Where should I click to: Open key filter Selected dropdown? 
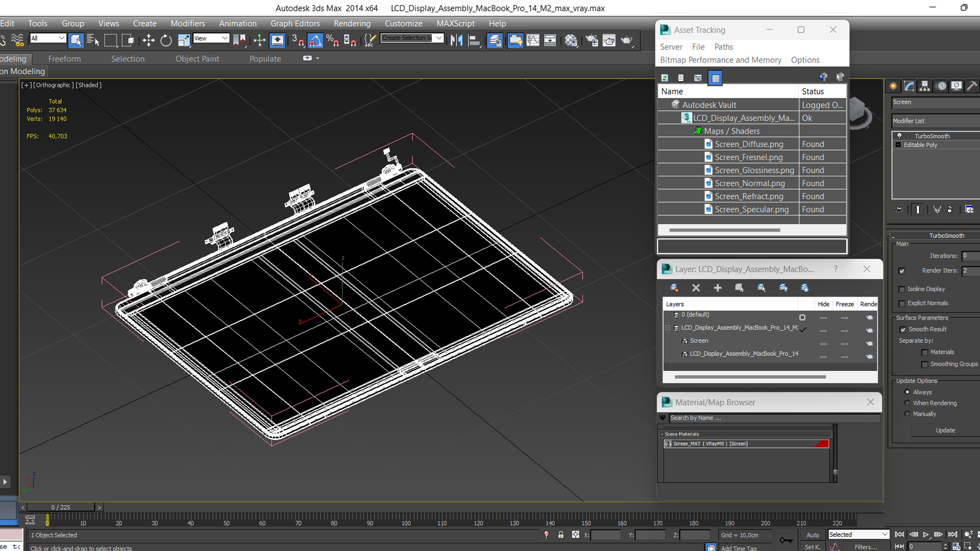[859, 535]
